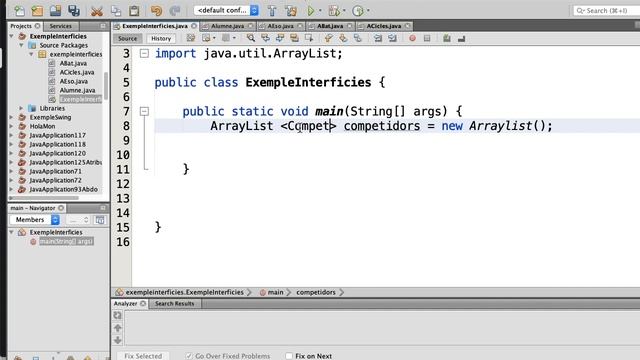Click the Comment icon in editor toolbar
The width and height of the screenshot is (640, 360).
click(x=447, y=38)
